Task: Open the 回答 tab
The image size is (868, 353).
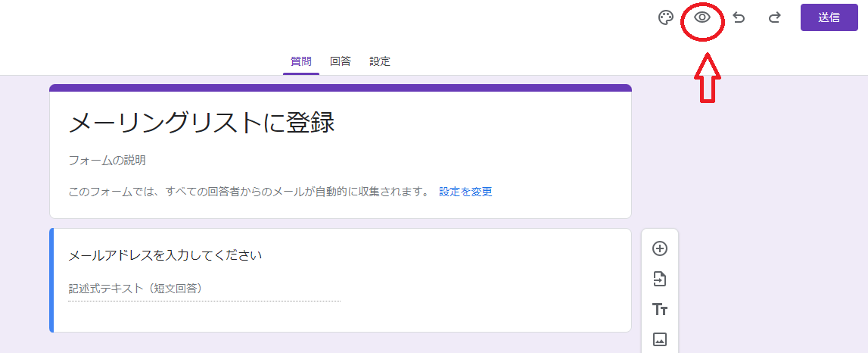Action: point(341,61)
